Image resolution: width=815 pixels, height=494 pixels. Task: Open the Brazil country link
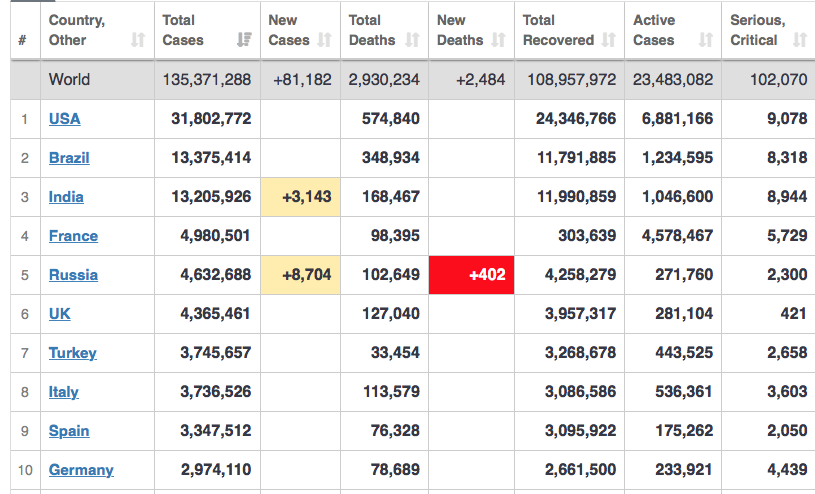tap(69, 158)
